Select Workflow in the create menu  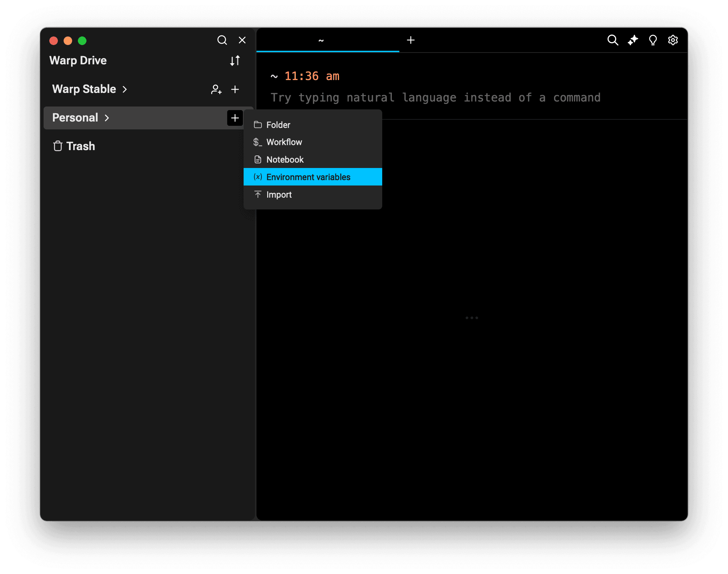point(284,142)
